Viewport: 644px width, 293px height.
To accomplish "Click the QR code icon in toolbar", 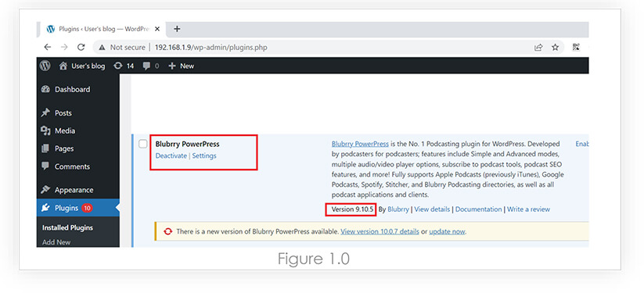I will pos(576,47).
